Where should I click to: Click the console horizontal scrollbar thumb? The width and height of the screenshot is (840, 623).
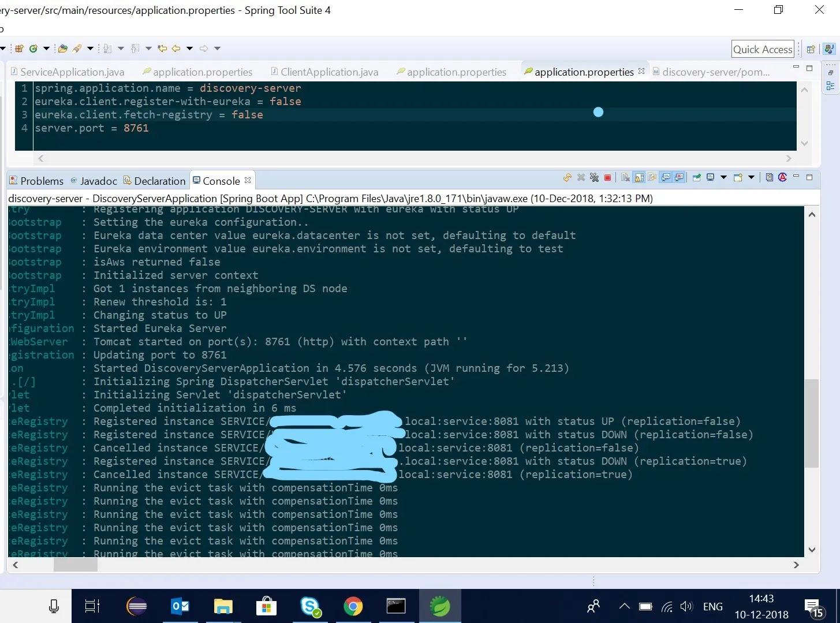coord(76,565)
